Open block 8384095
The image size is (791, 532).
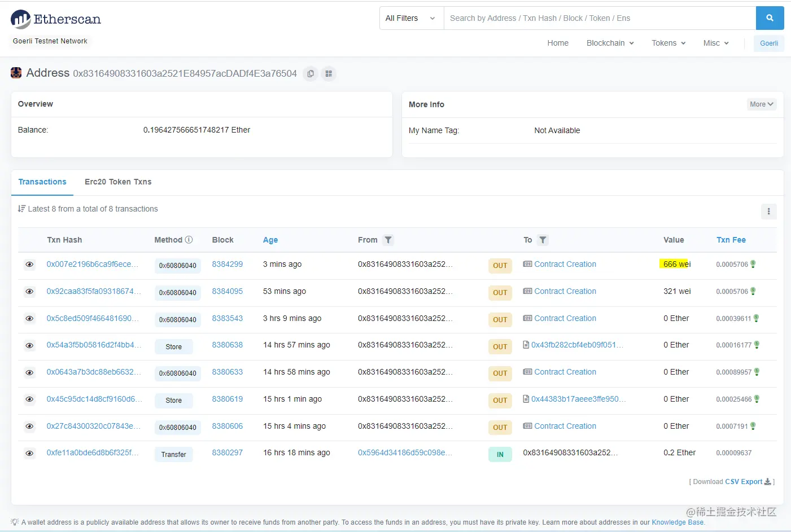point(228,291)
